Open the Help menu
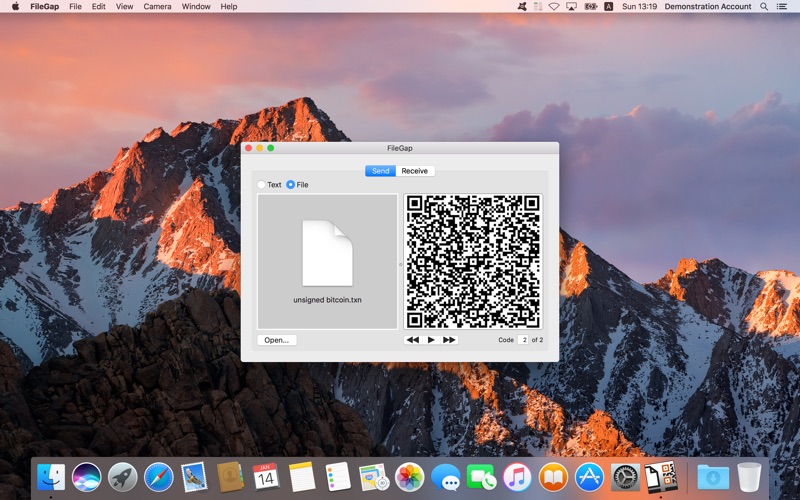Screen dimensions: 800x500 tap(229, 7)
